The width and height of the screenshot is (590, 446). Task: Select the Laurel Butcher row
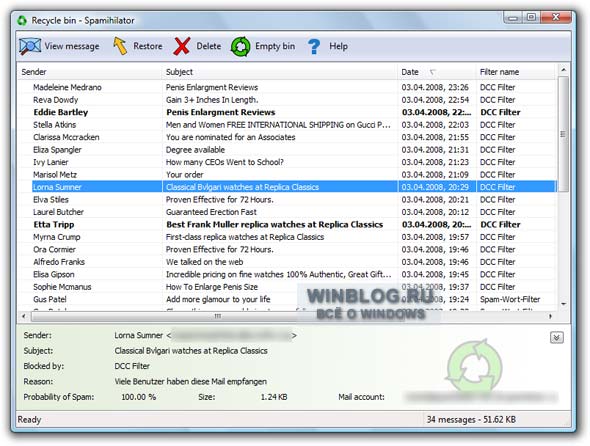[287, 212]
